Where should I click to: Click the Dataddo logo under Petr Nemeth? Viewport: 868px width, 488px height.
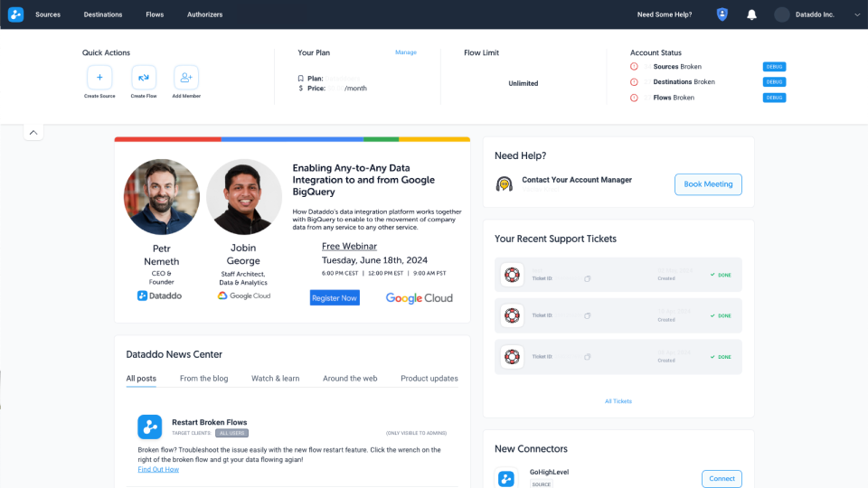pyautogui.click(x=159, y=296)
